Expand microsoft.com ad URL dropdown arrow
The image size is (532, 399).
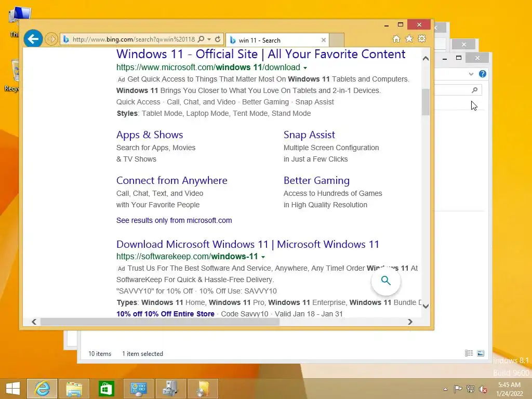coord(305,68)
